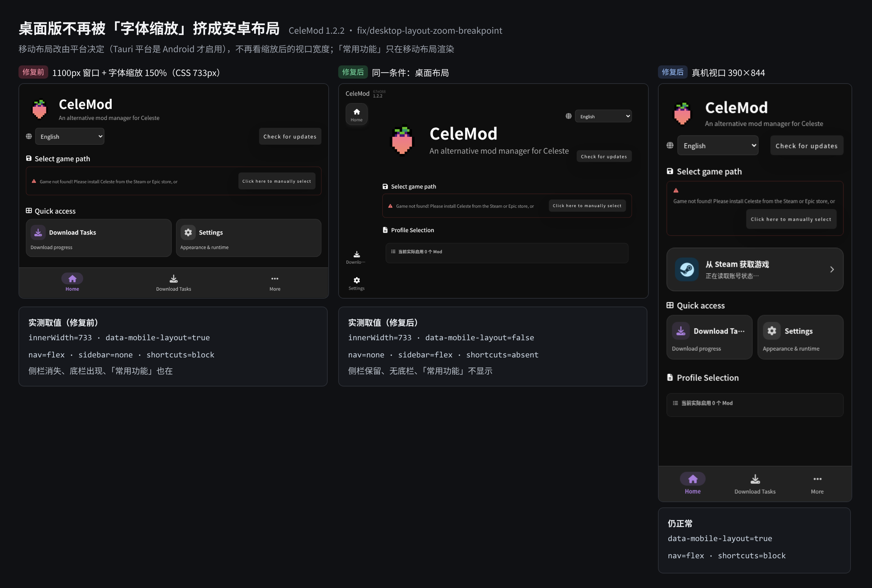This screenshot has height=588, width=872.
Task: Click Home in the middle mockup's sidebar
Action: (356, 114)
